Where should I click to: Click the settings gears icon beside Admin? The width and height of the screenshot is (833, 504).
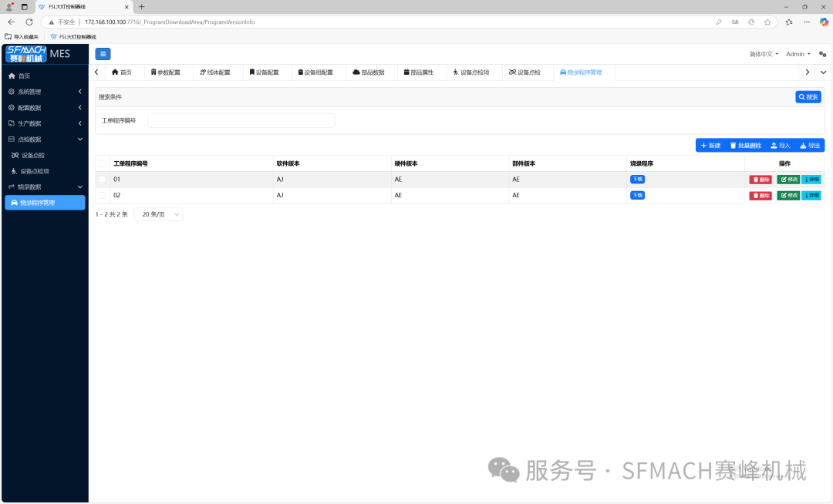[822, 54]
